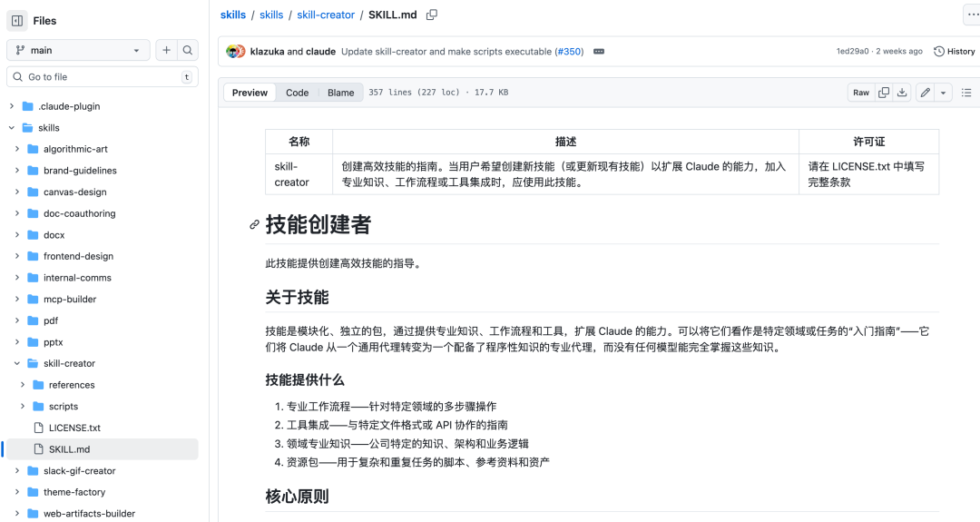Open the History link

tap(955, 52)
